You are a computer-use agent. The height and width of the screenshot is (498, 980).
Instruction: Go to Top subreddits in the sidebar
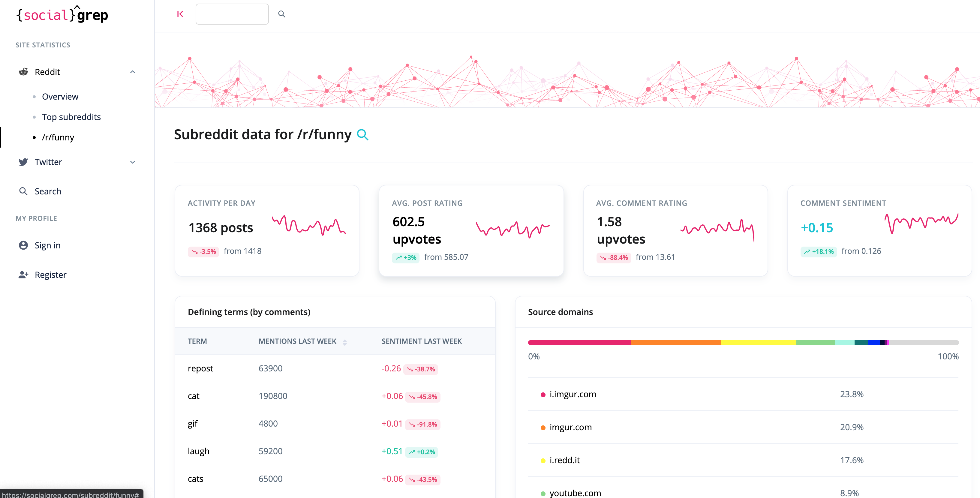coord(71,117)
